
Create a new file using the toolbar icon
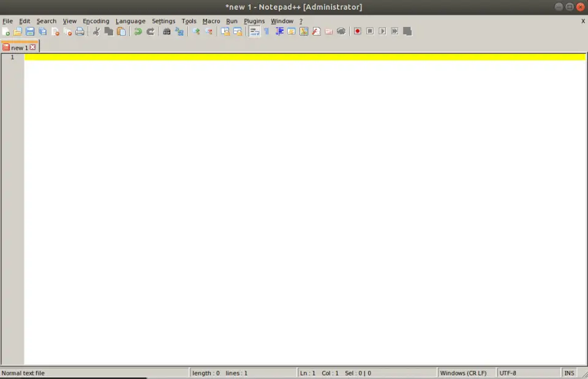6,31
